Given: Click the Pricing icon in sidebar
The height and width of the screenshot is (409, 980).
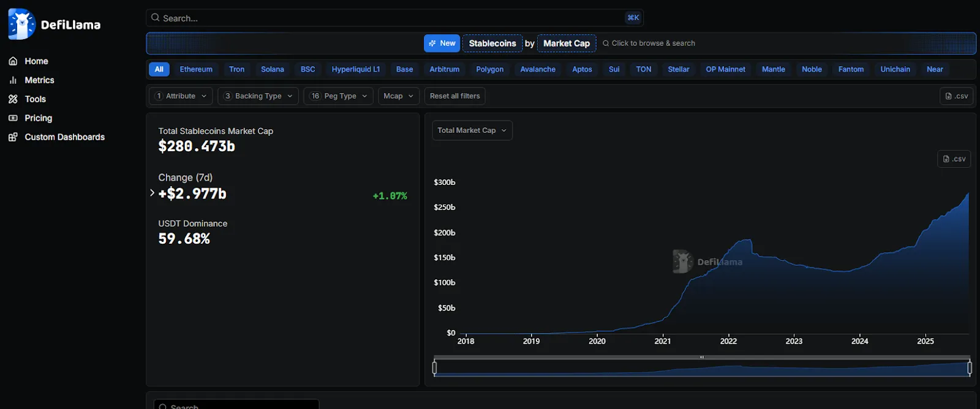Looking at the screenshot, I should pos(13,118).
